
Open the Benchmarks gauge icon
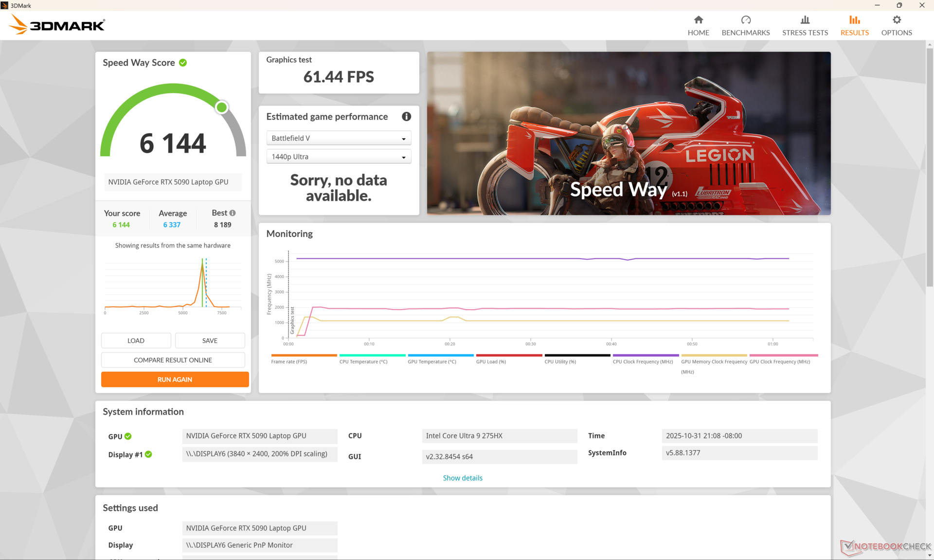745,20
